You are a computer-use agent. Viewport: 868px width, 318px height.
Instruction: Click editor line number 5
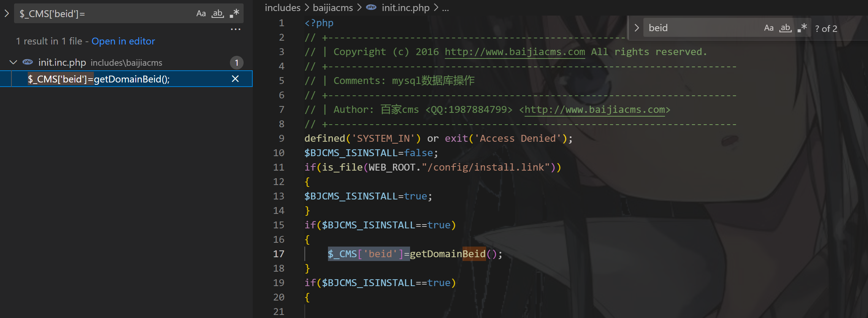click(x=281, y=81)
